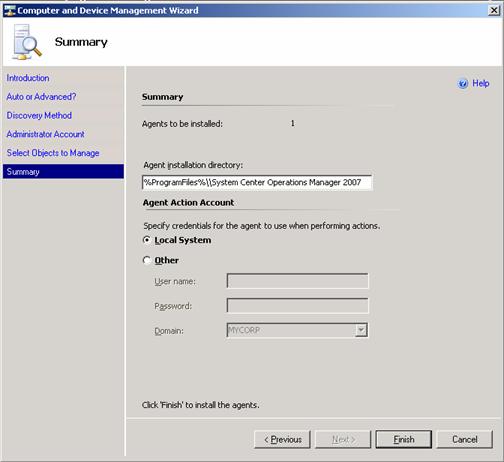Image resolution: width=504 pixels, height=462 pixels.
Task: Go to the Introduction step
Action: pos(28,78)
